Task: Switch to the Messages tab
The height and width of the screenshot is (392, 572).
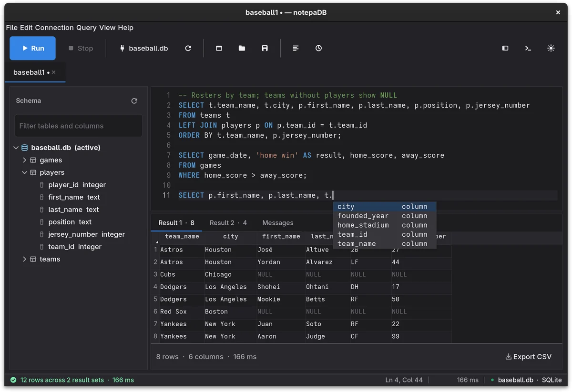Action: pyautogui.click(x=278, y=223)
